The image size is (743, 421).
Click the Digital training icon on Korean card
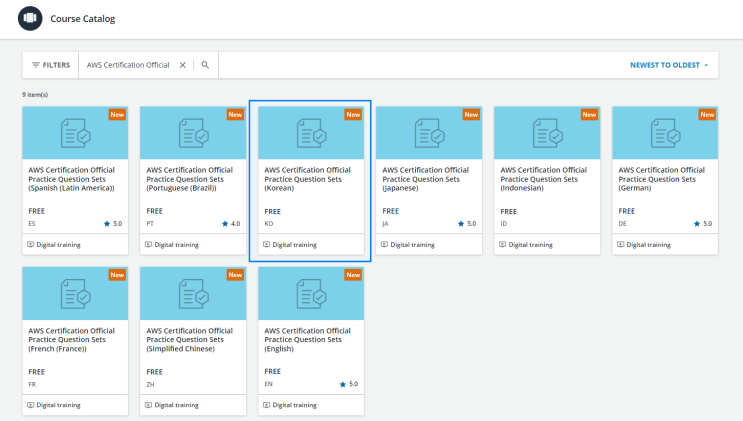pos(266,245)
